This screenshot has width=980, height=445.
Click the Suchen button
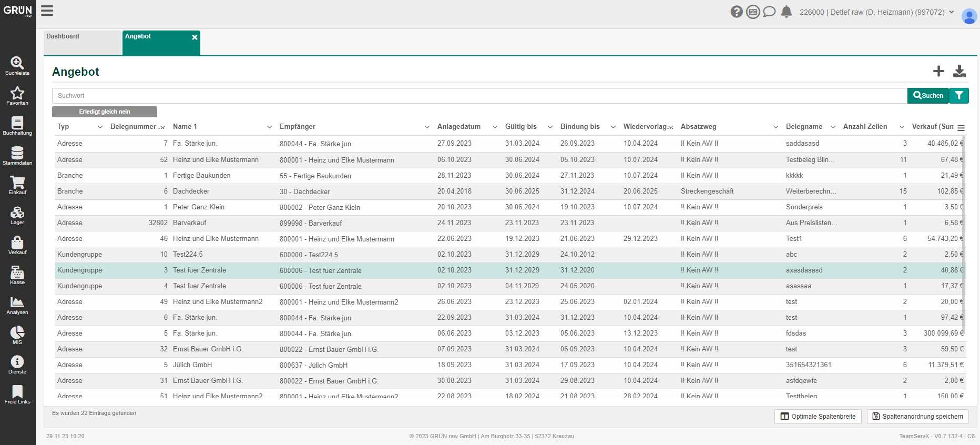click(x=928, y=96)
